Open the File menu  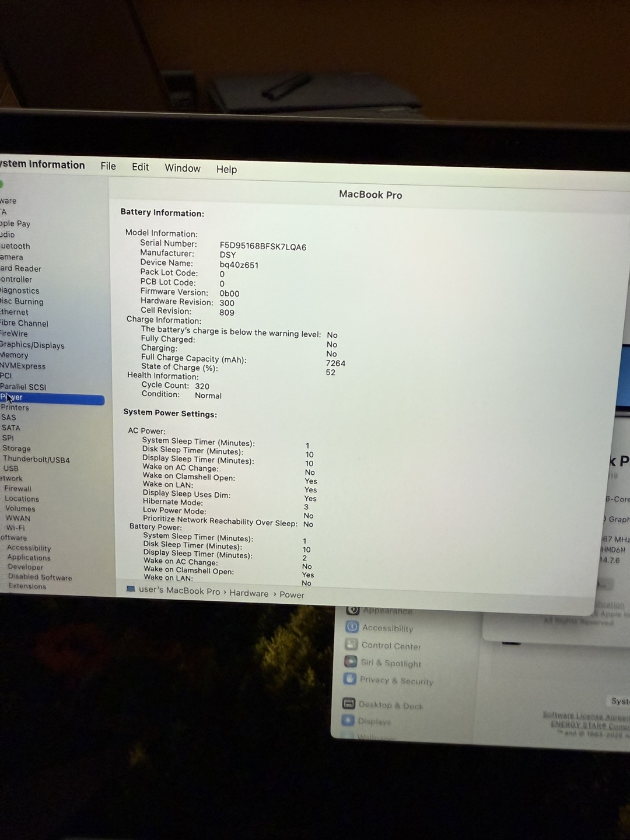point(108,166)
